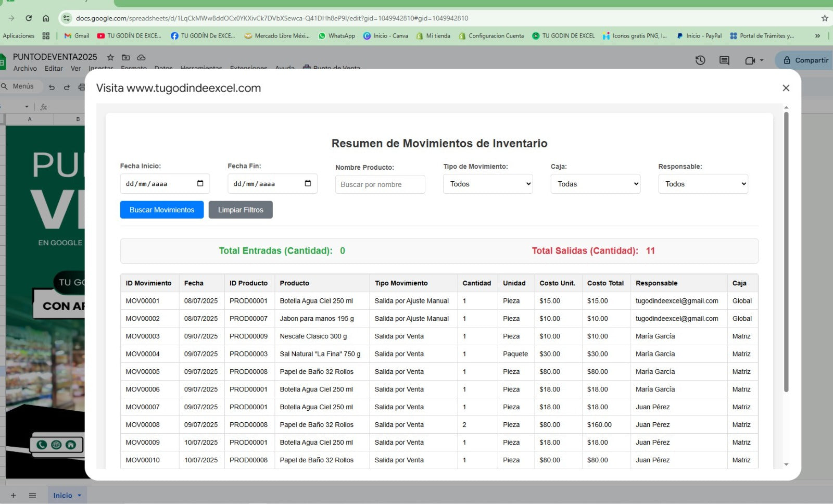Image resolution: width=833 pixels, height=504 pixels.
Task: Open the Inicio tab dropdown arrow
Action: point(80,496)
